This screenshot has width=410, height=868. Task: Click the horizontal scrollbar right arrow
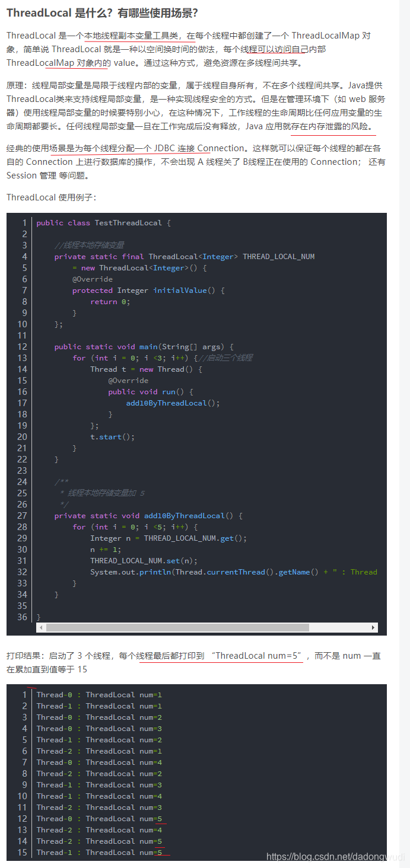coord(373,627)
